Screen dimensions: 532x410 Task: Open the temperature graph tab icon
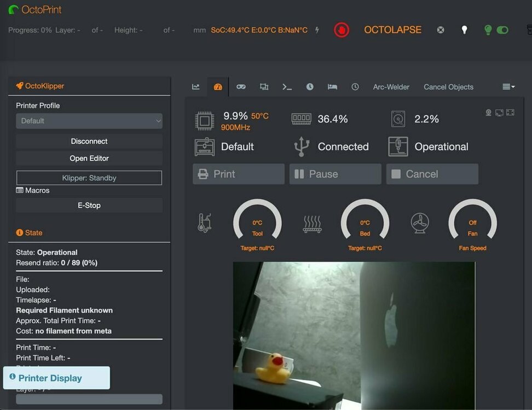(x=196, y=87)
